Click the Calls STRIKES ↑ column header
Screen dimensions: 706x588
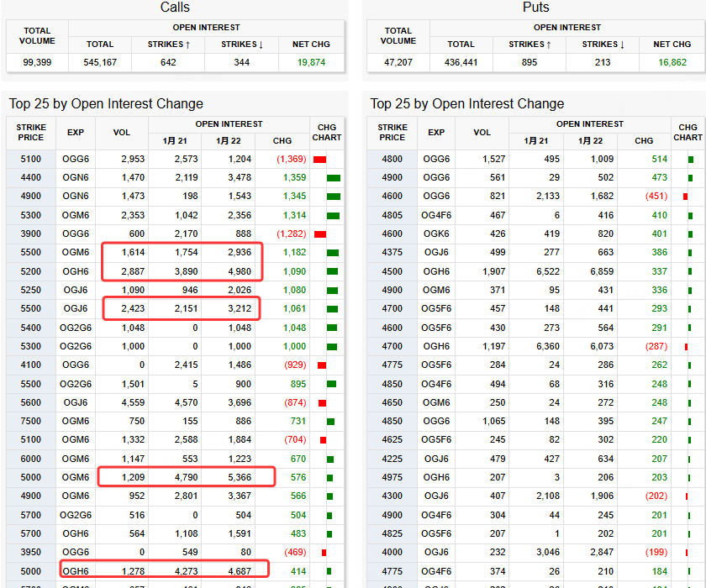(x=168, y=44)
